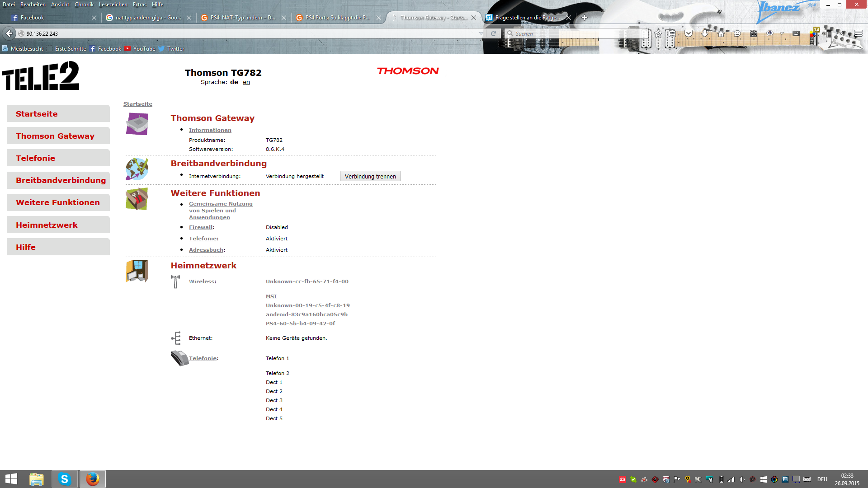The height and width of the screenshot is (488, 868).
Task: Expand the small toolbar dropdown arrow
Action: tap(782, 33)
